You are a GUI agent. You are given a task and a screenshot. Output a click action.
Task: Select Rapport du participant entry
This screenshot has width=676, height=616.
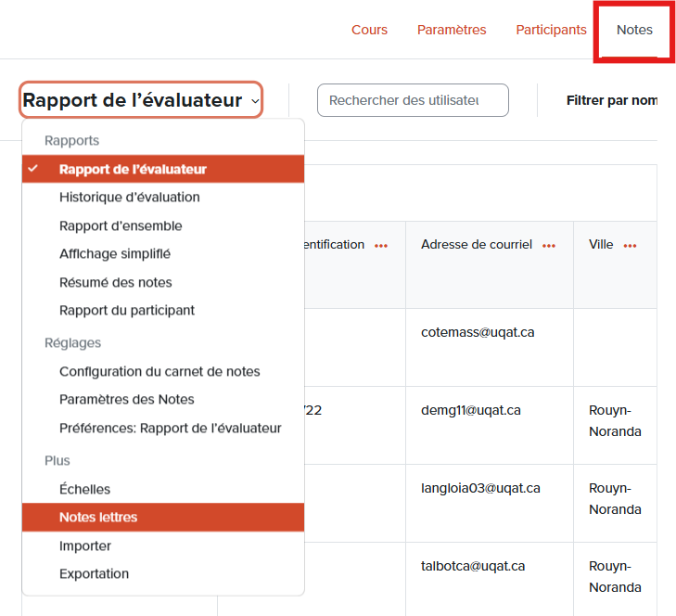click(x=127, y=310)
